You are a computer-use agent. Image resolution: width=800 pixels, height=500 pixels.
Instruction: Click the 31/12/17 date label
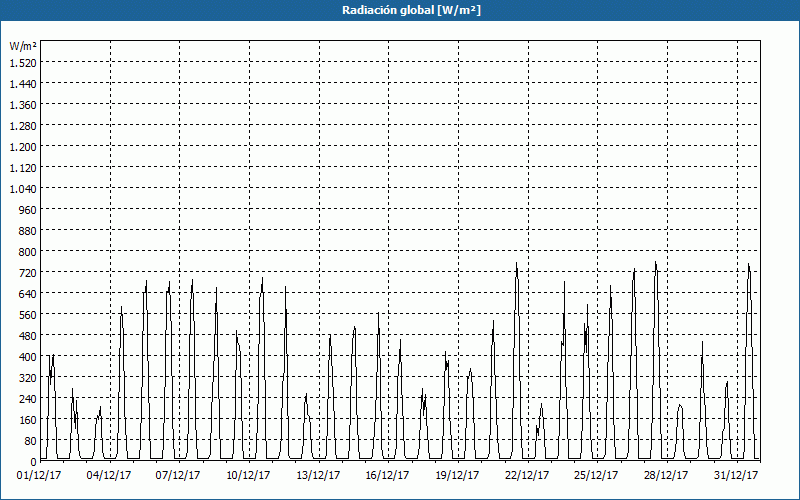(736, 475)
